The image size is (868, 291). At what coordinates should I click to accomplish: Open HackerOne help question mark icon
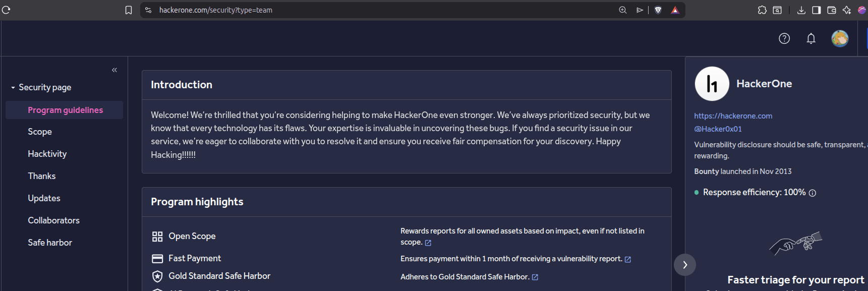784,38
